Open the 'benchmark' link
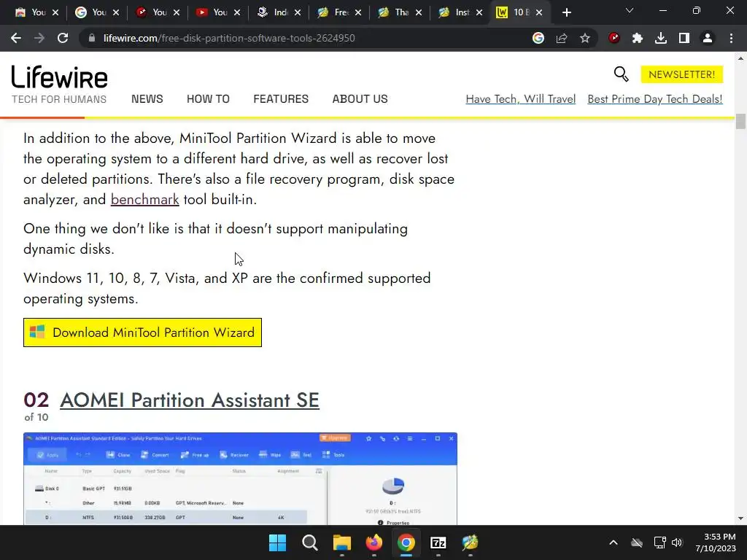 (145, 199)
